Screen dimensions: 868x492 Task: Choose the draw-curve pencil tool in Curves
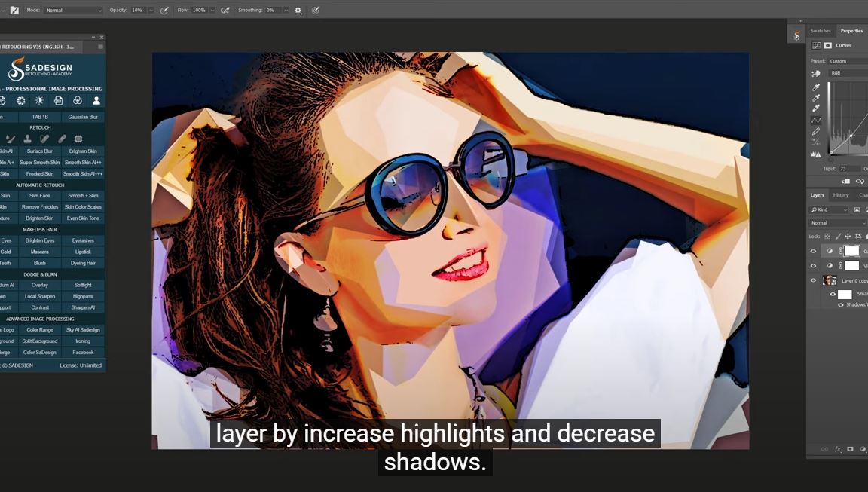pos(816,131)
